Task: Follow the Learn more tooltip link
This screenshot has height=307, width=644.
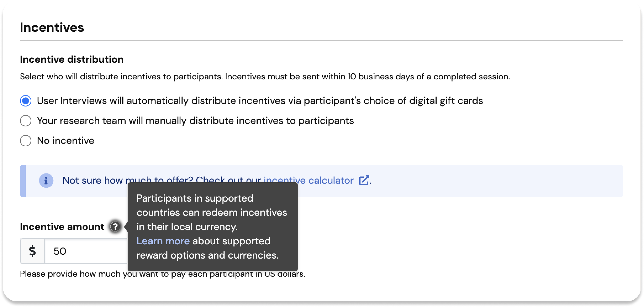Action: click(163, 241)
